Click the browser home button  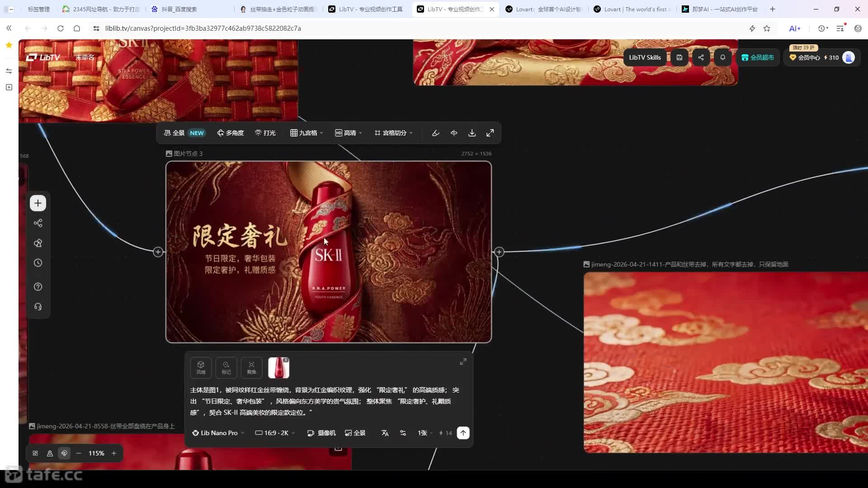[x=77, y=28]
